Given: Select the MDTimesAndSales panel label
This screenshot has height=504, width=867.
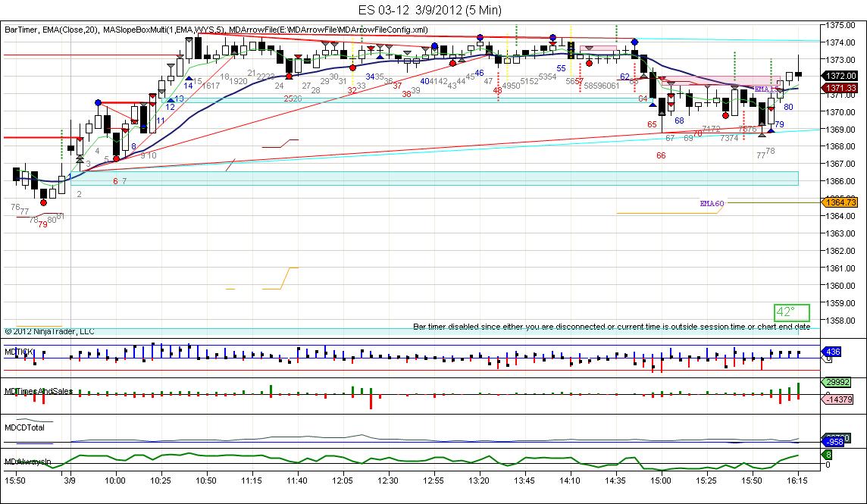Looking at the screenshot, I should 39,391.
